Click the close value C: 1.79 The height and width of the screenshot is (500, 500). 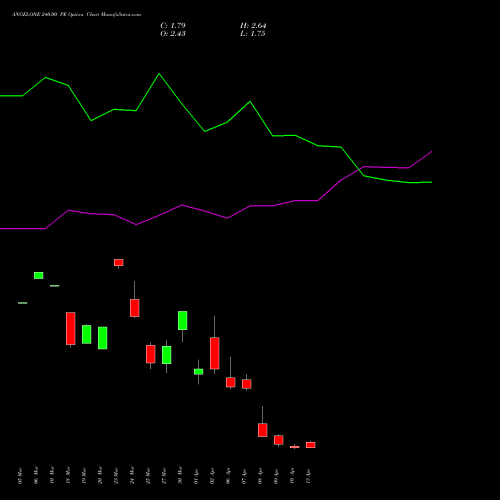click(x=173, y=25)
